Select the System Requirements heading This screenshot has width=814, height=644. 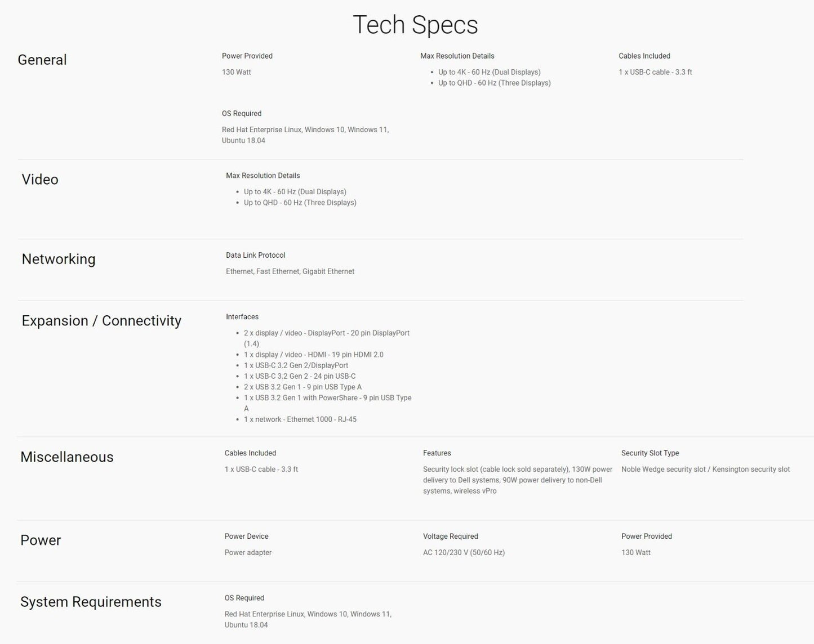point(91,602)
